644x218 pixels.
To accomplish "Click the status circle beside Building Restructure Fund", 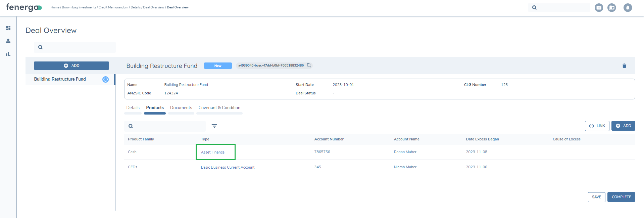I will coord(105,79).
